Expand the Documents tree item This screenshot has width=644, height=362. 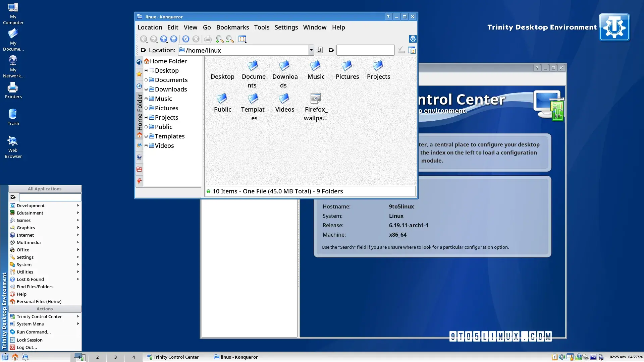tap(146, 80)
